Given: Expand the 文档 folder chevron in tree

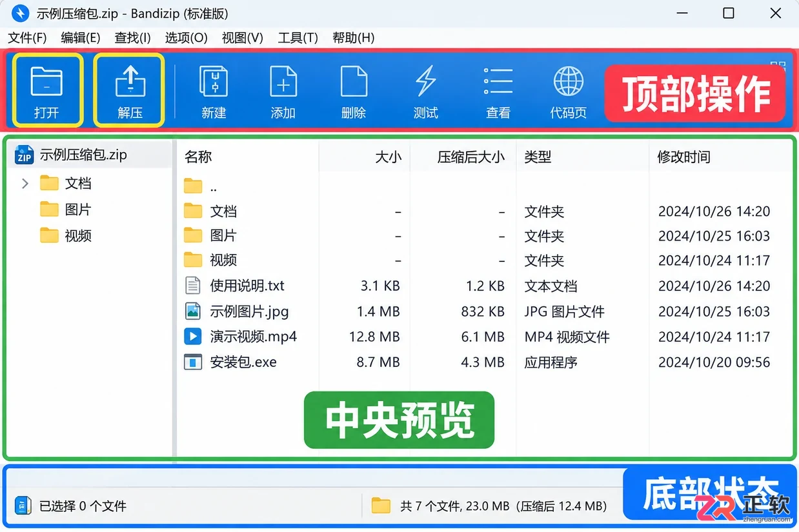Looking at the screenshot, I should [25, 184].
